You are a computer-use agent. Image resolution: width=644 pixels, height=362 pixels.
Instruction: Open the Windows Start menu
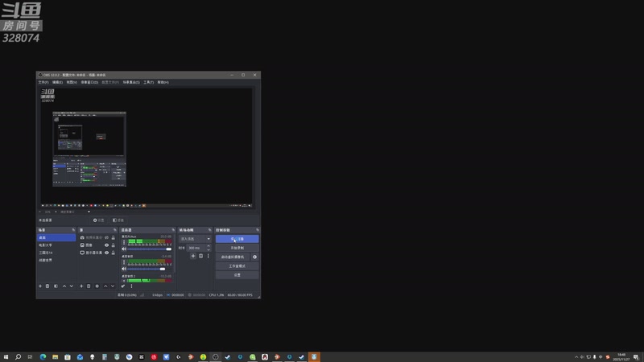pos(6,357)
